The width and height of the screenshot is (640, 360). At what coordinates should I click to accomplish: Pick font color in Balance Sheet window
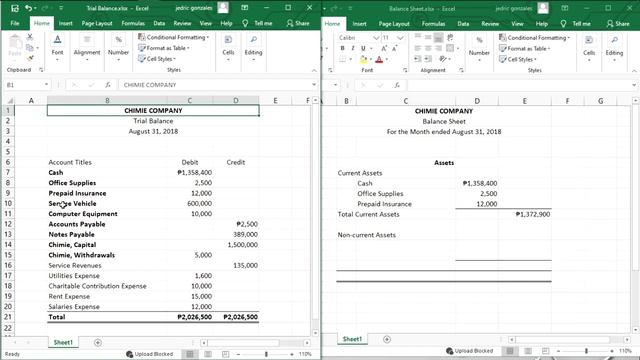pos(379,60)
